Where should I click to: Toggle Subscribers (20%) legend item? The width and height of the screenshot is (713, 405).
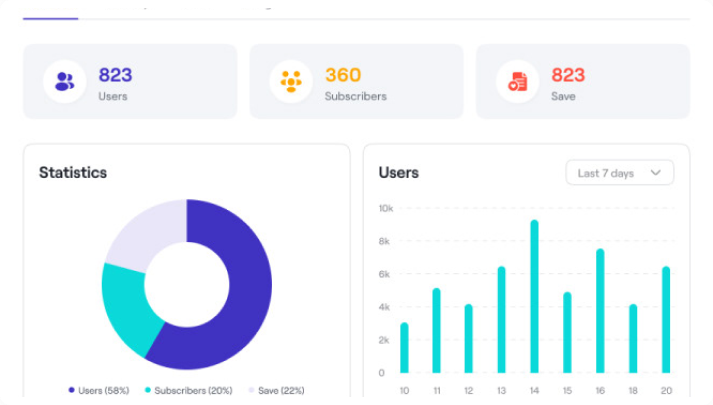(x=189, y=390)
